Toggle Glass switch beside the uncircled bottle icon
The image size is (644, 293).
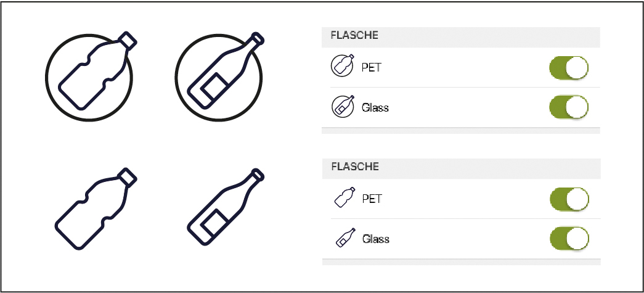[x=569, y=238]
